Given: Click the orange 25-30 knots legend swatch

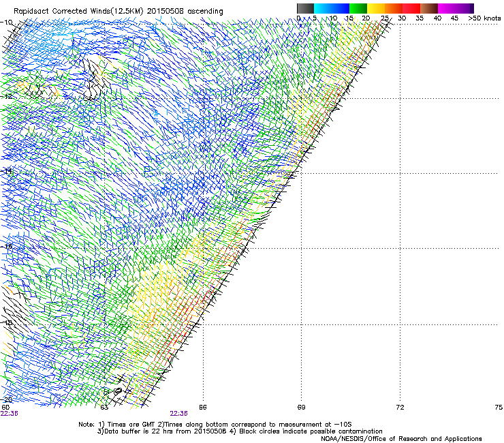Looking at the screenshot, I should coord(394,8).
